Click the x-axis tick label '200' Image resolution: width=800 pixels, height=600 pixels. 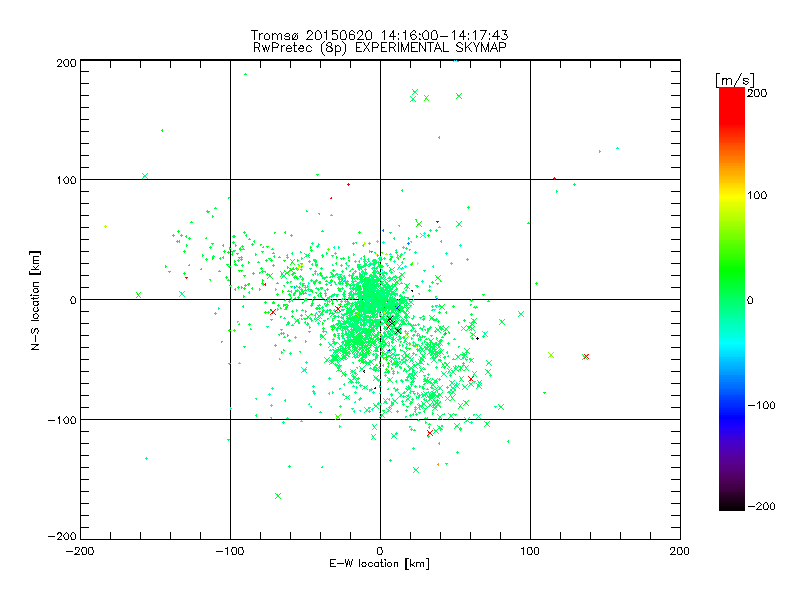[680, 551]
